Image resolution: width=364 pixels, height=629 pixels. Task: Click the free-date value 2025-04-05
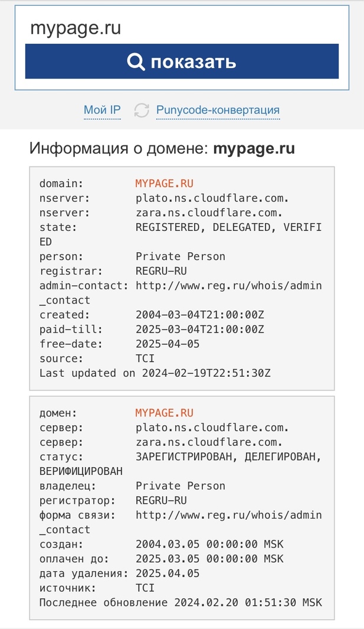[168, 344]
